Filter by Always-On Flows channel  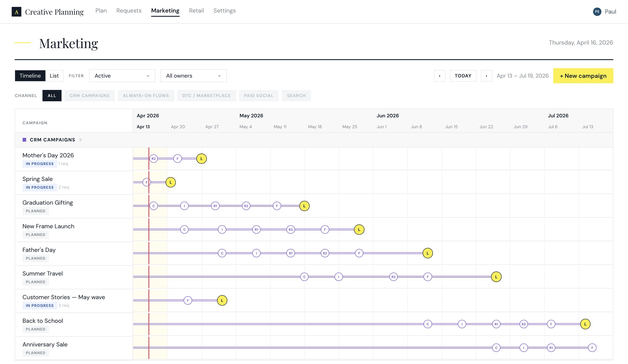146,96
